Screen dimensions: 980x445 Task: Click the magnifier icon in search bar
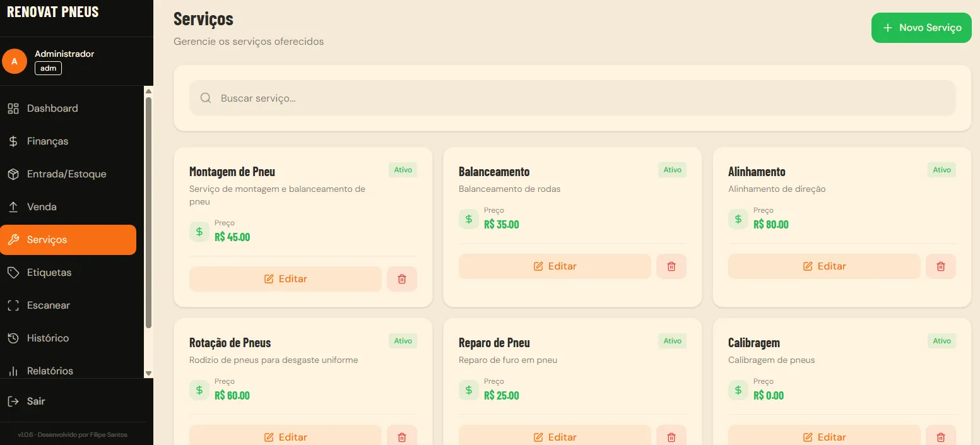point(206,98)
